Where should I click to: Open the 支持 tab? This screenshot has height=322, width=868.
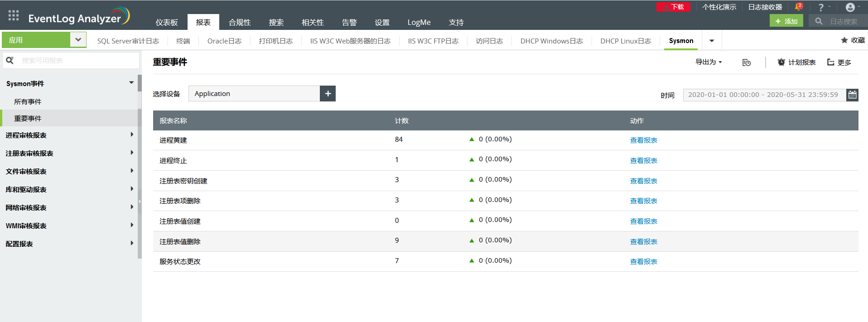(456, 22)
